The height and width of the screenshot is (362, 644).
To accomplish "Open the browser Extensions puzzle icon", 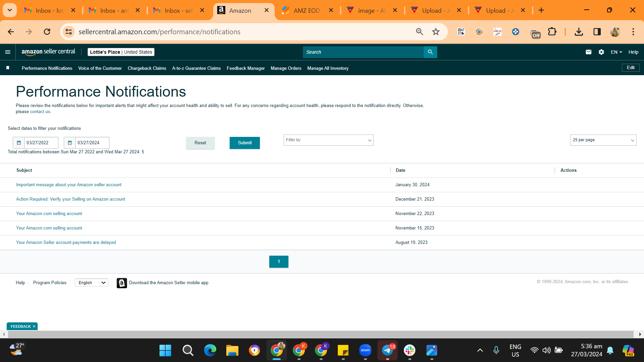I will coord(552,32).
